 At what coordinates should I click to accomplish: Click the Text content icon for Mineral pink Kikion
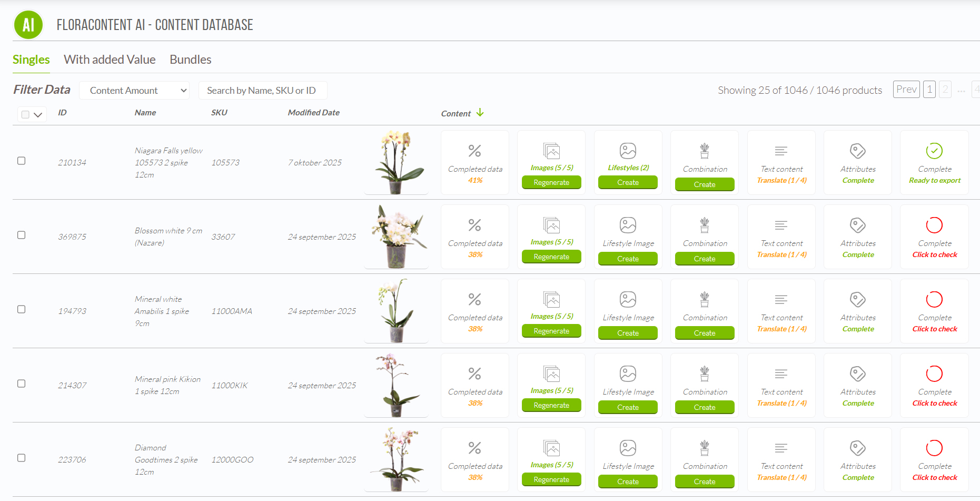781,374
